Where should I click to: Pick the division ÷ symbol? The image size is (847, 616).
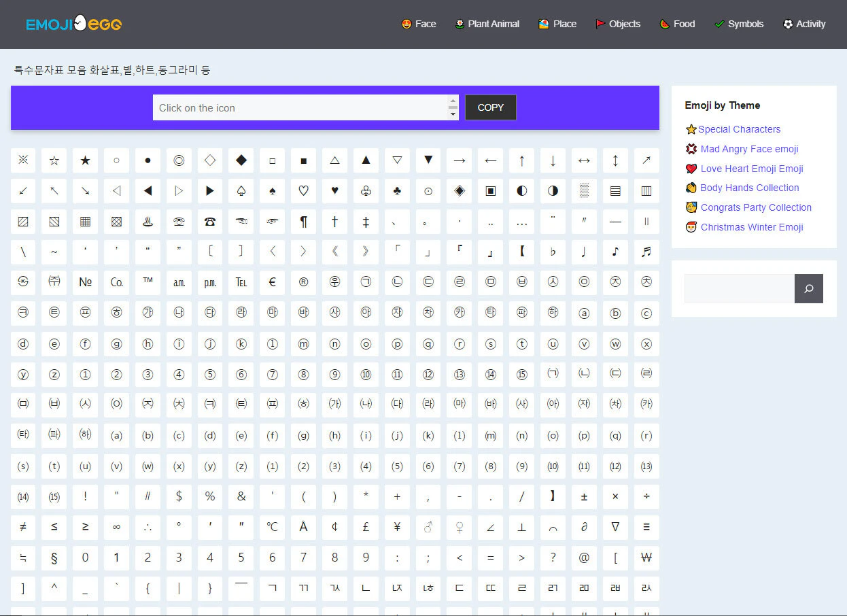click(x=646, y=496)
